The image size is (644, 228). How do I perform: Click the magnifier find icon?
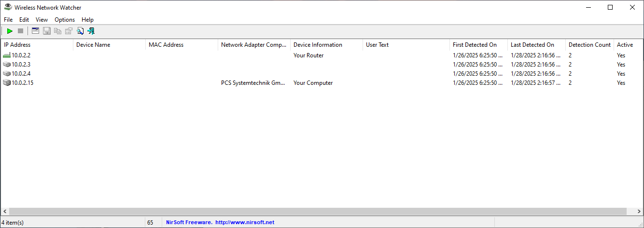(80, 31)
